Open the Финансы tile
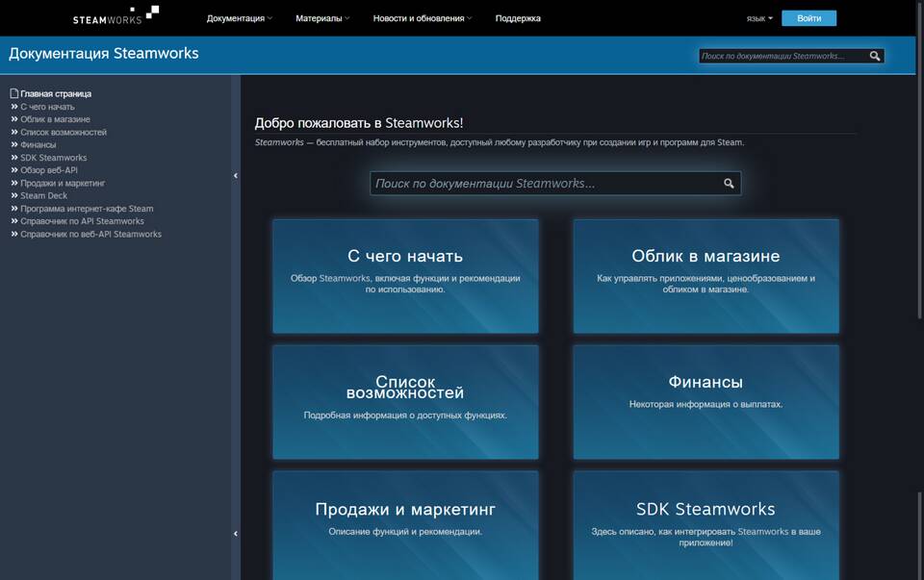This screenshot has height=580, width=924. coord(706,402)
